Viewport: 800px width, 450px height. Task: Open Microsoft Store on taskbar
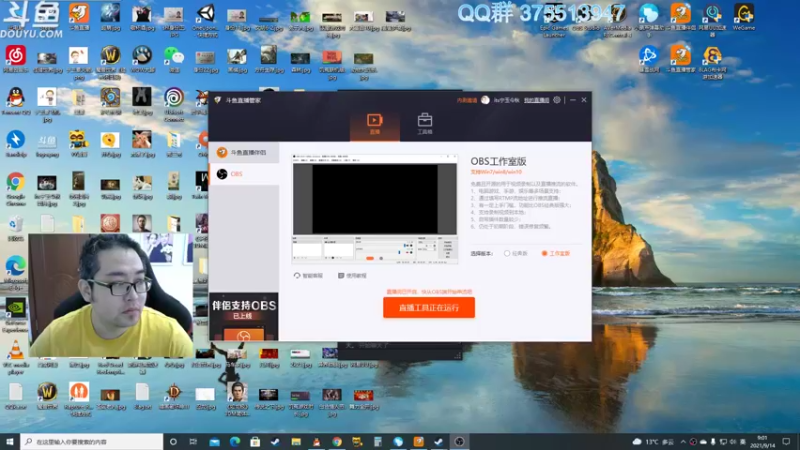pos(255,441)
